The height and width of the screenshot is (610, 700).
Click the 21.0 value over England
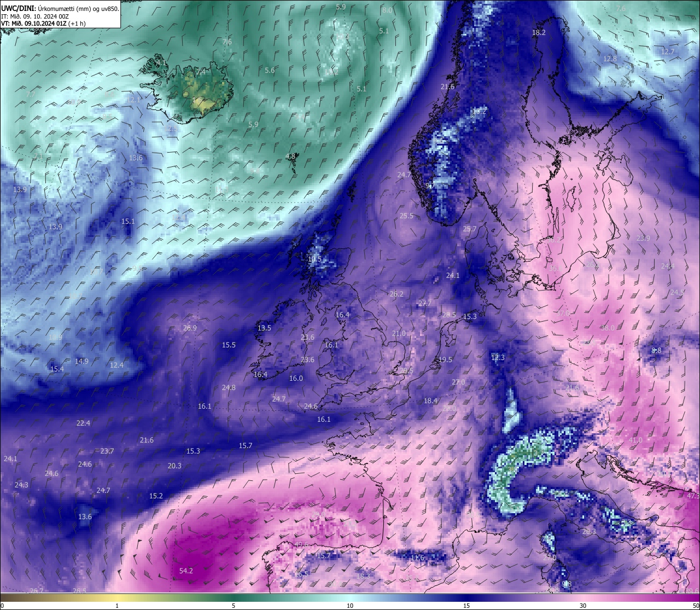(399, 333)
